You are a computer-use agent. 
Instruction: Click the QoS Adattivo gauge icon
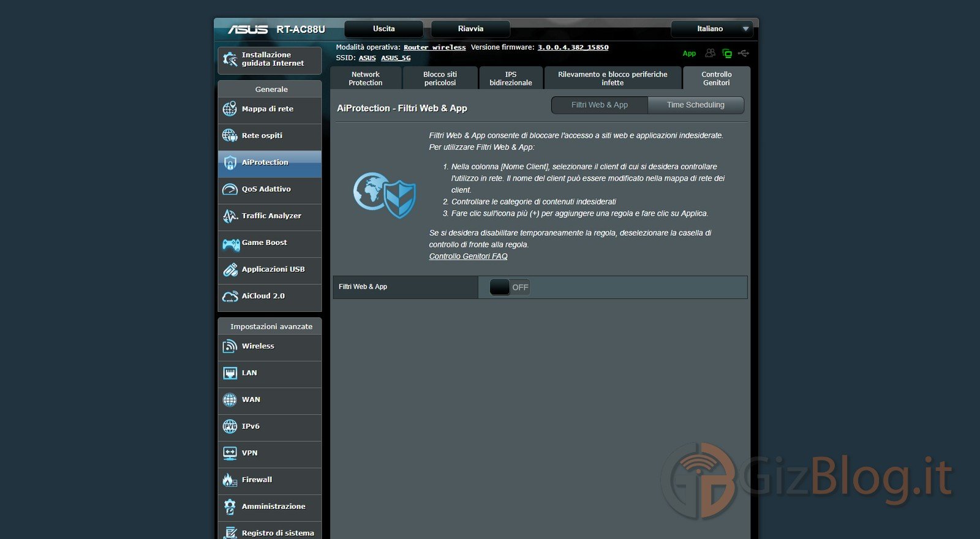[230, 189]
